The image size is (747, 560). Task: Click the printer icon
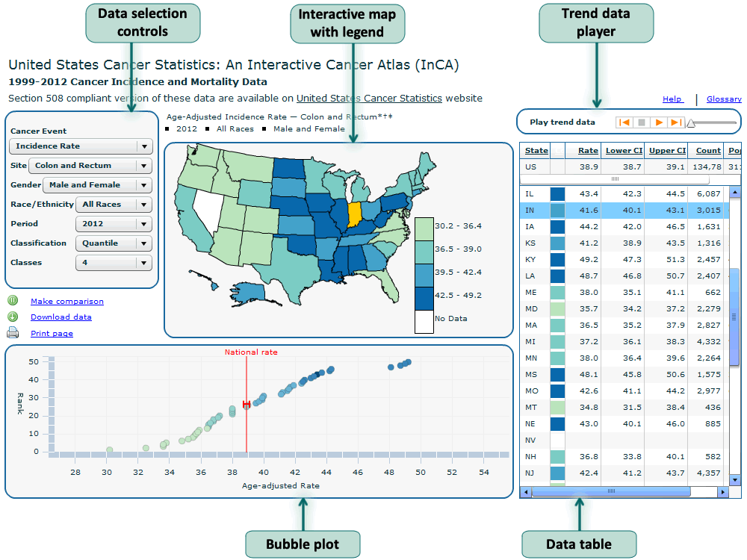click(x=13, y=333)
